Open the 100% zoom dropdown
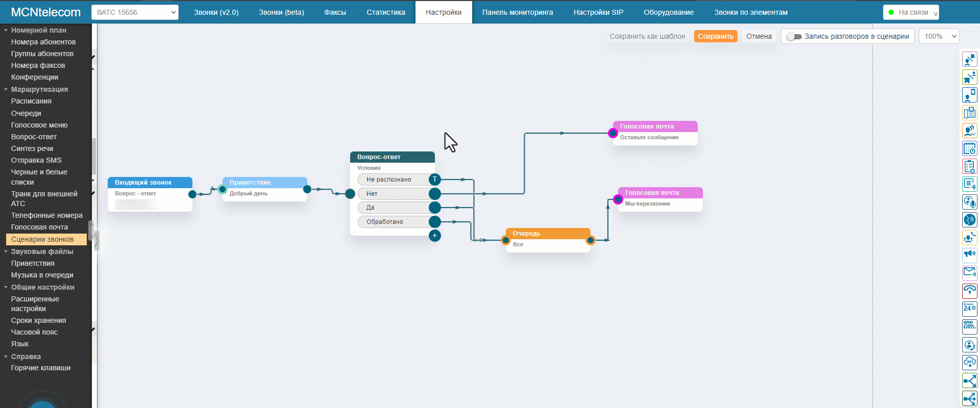Image resolution: width=980 pixels, height=408 pixels. (x=939, y=37)
